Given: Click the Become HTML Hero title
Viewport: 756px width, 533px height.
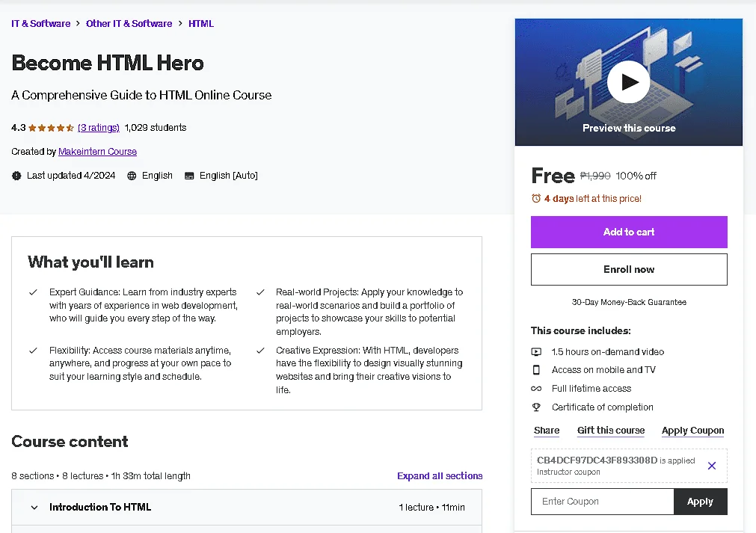Looking at the screenshot, I should pos(108,63).
